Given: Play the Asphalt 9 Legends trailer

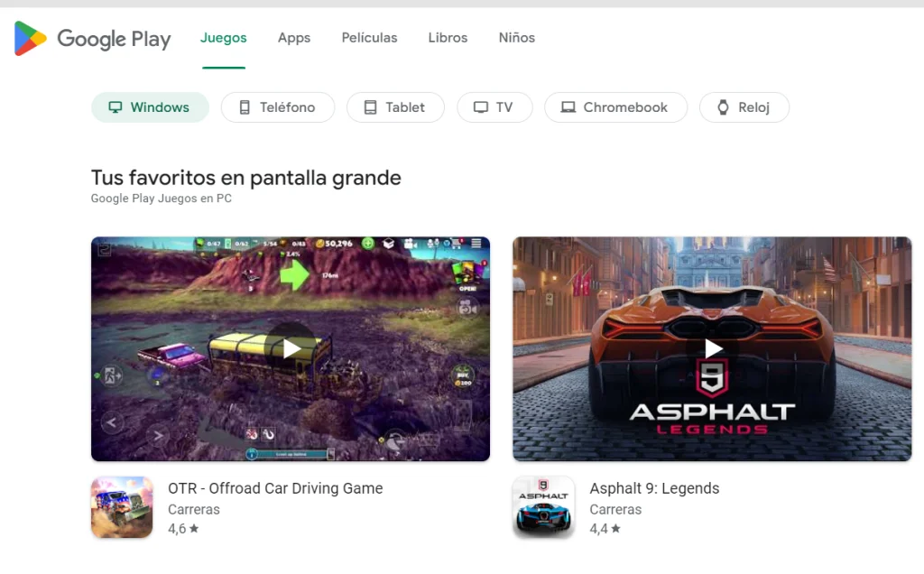Looking at the screenshot, I should pos(712,349).
